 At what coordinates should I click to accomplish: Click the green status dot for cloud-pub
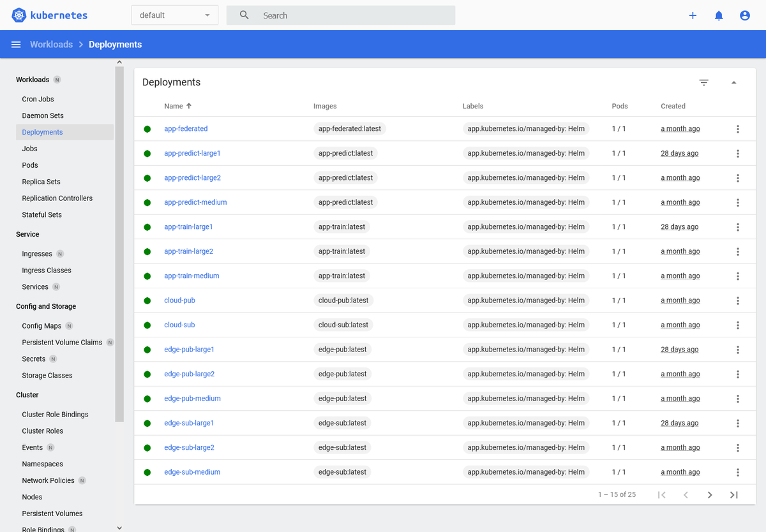click(x=147, y=300)
